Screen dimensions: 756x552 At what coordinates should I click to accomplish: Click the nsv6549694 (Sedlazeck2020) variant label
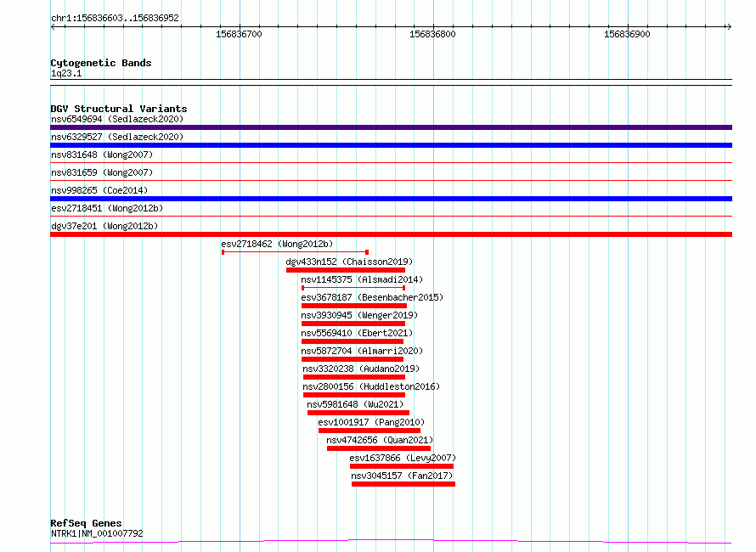click(117, 119)
